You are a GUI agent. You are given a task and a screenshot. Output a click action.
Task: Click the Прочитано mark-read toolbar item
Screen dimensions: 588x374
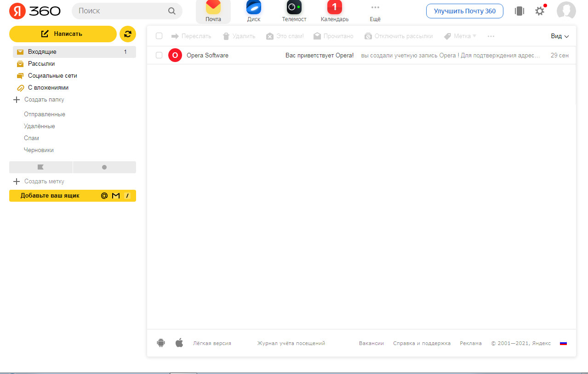pyautogui.click(x=333, y=36)
